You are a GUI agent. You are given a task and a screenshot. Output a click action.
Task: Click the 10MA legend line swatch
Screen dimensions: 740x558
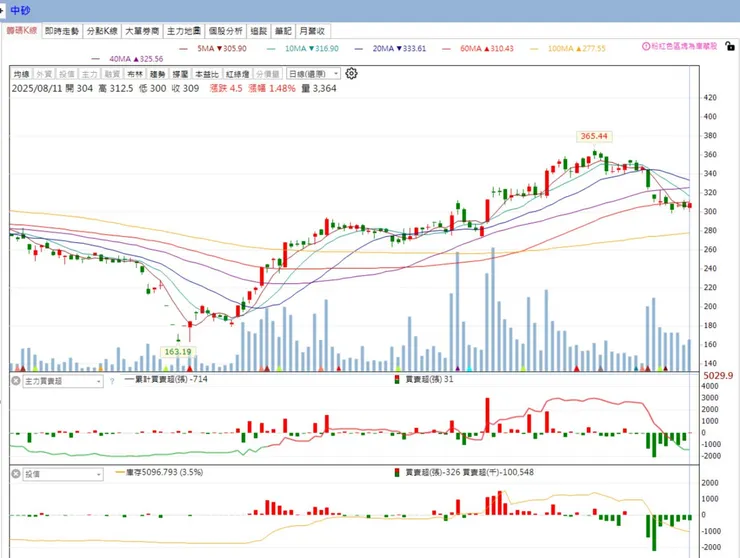point(271,49)
